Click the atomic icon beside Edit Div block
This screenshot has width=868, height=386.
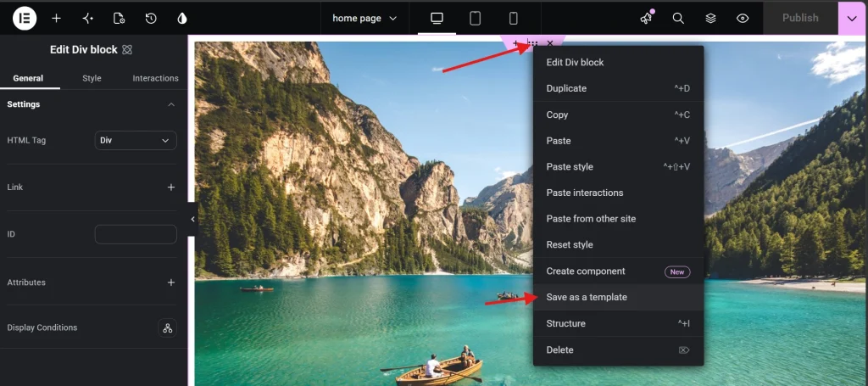tap(127, 50)
